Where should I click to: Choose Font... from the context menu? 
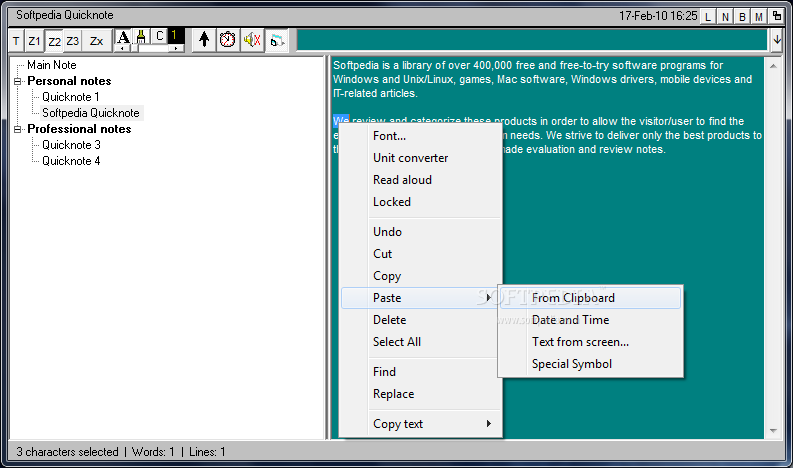(x=421, y=136)
